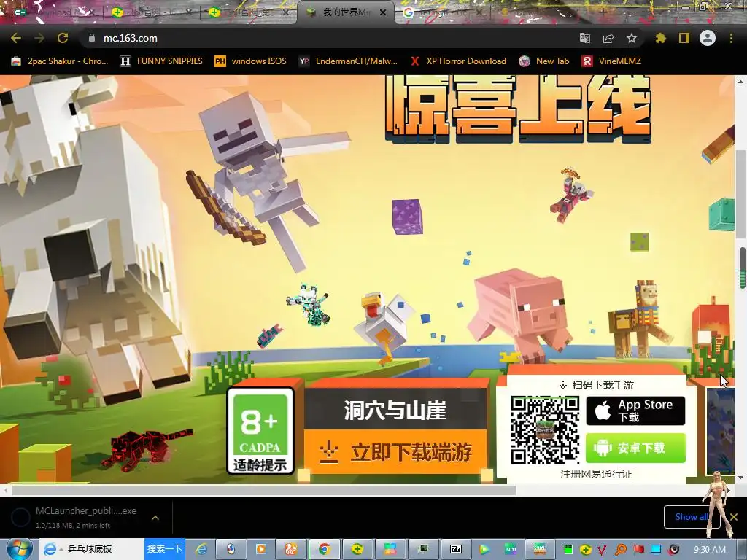Click the 扫码下载手游 heading

[x=603, y=385]
